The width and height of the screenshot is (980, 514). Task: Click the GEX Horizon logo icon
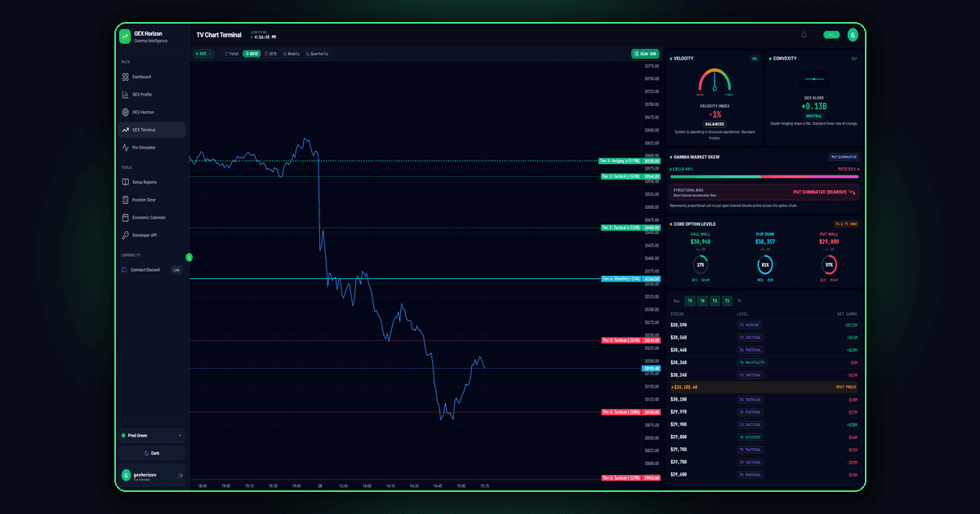[125, 36]
